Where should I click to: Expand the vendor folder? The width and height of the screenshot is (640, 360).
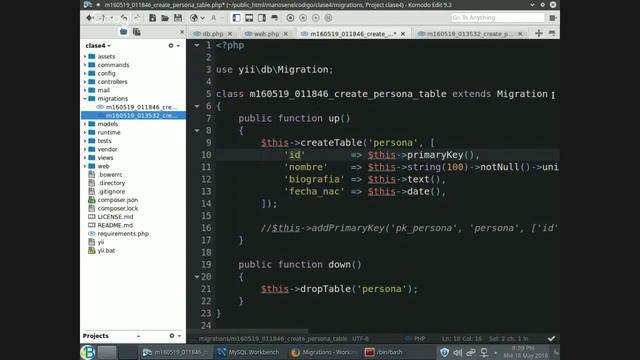tap(85, 149)
